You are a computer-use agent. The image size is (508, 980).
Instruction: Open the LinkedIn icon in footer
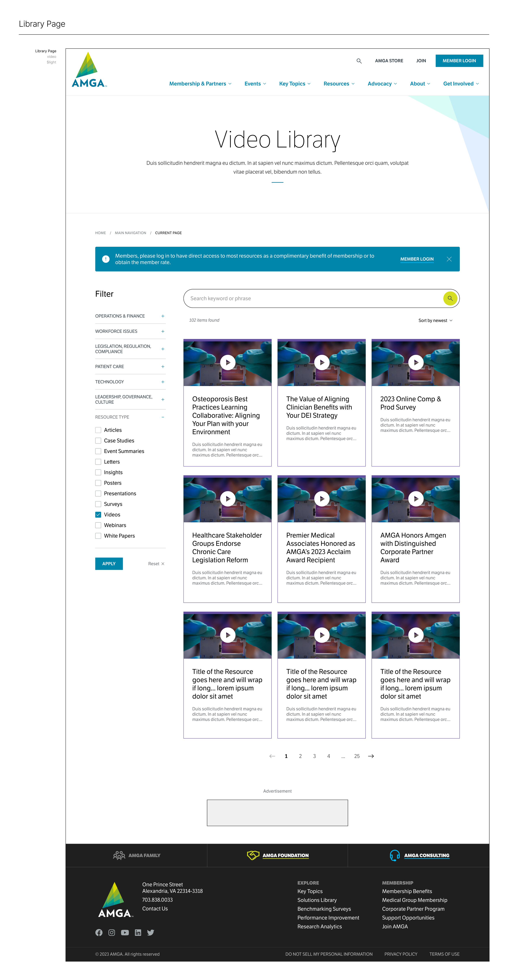pos(138,932)
